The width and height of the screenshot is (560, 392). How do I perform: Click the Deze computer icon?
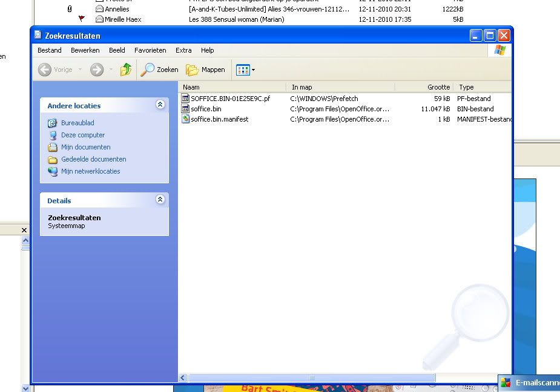pos(53,136)
